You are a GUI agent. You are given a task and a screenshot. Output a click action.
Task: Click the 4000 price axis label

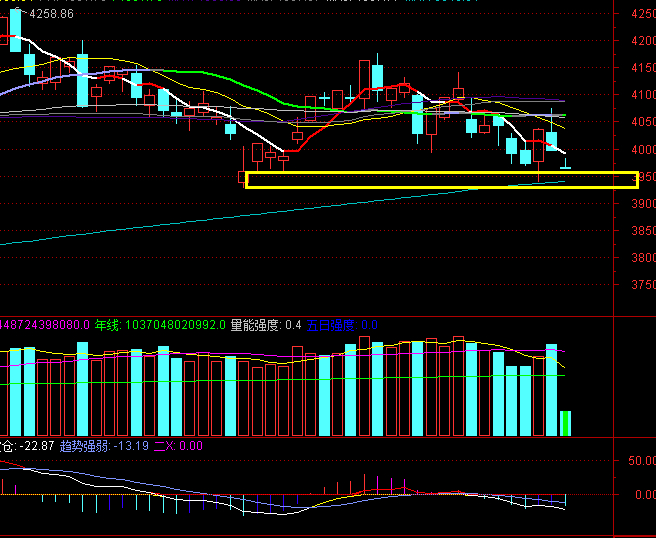pos(643,149)
